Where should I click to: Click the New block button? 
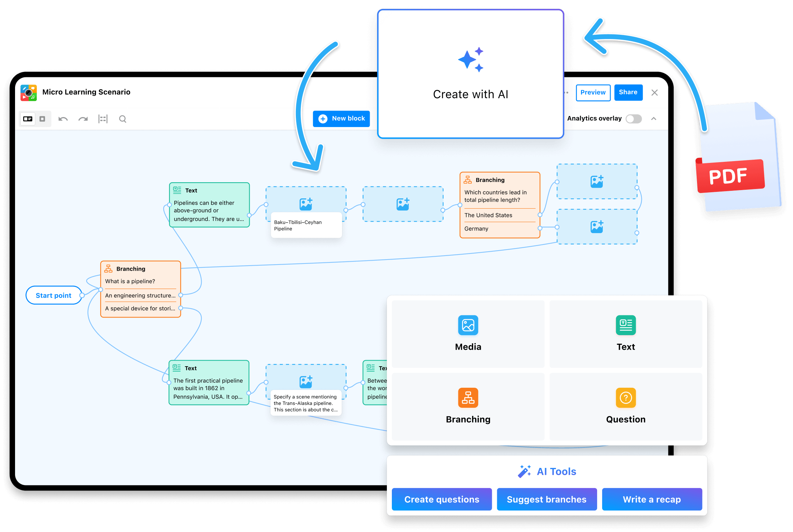pos(342,118)
